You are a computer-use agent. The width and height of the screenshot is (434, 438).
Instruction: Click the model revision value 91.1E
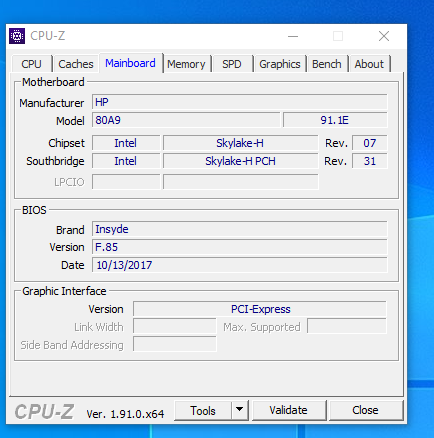(335, 120)
